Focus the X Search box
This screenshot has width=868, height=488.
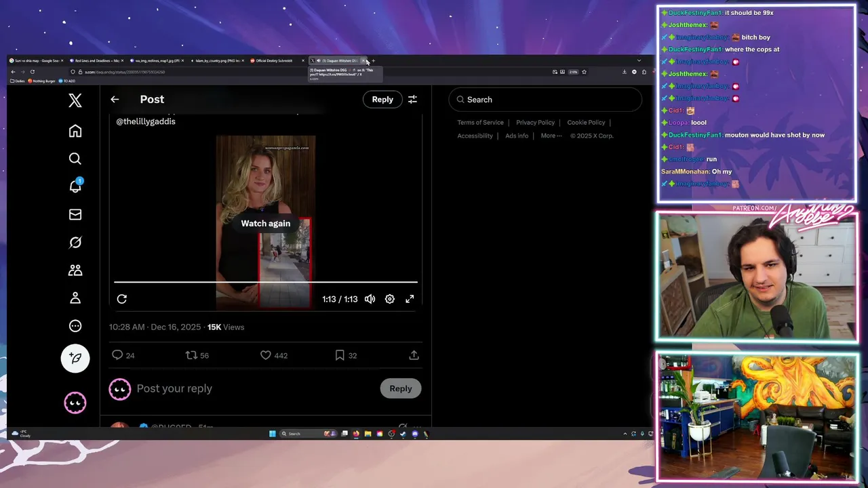[545, 100]
